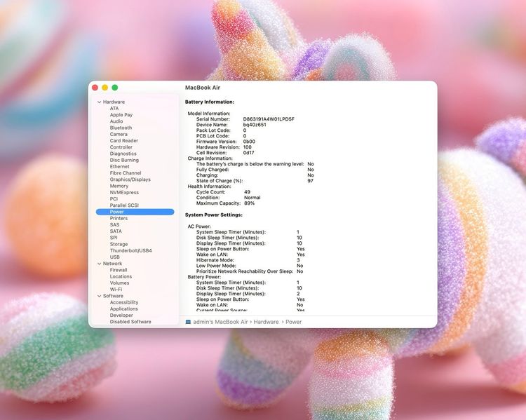Click the System Power Settings heading
526x420 pixels.
tap(214, 215)
